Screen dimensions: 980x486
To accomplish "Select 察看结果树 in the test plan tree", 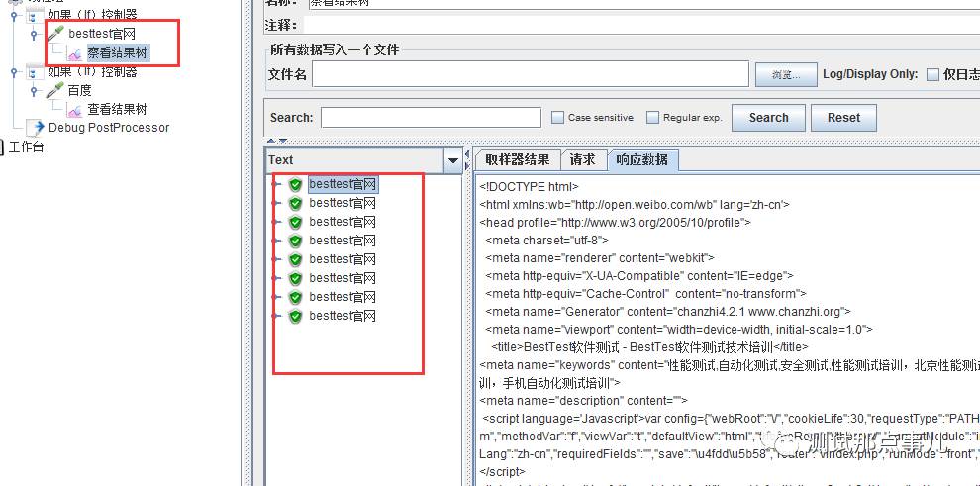I will (x=118, y=53).
